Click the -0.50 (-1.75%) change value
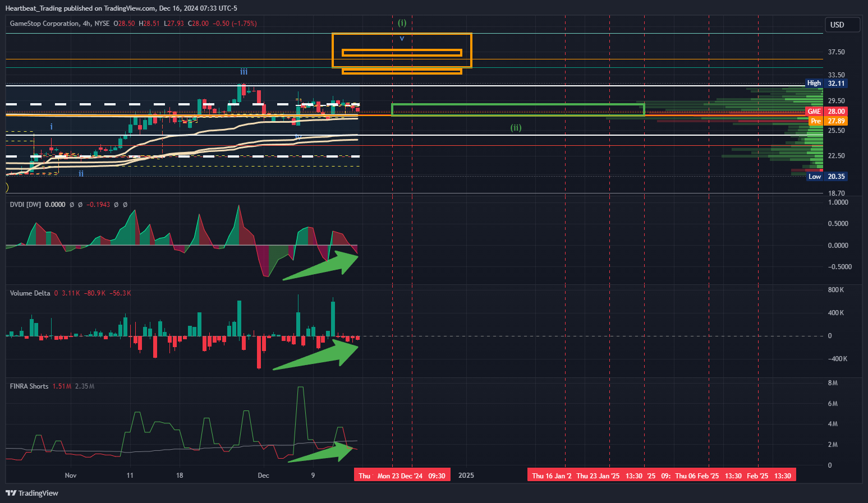Image resolution: width=868 pixels, height=503 pixels. click(x=236, y=24)
